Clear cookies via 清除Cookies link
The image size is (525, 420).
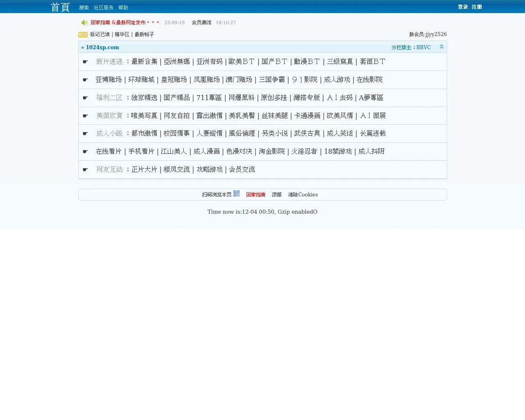pos(303,194)
